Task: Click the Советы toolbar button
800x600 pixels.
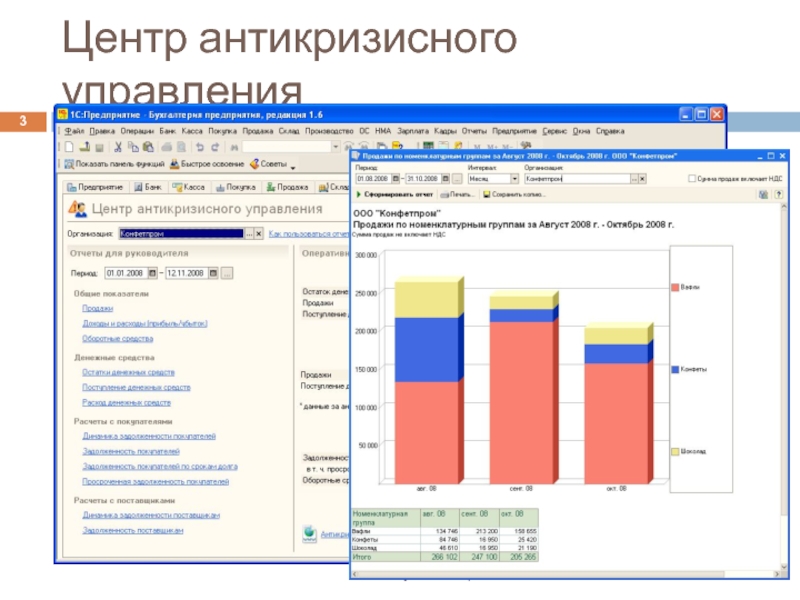Action: click(x=268, y=164)
